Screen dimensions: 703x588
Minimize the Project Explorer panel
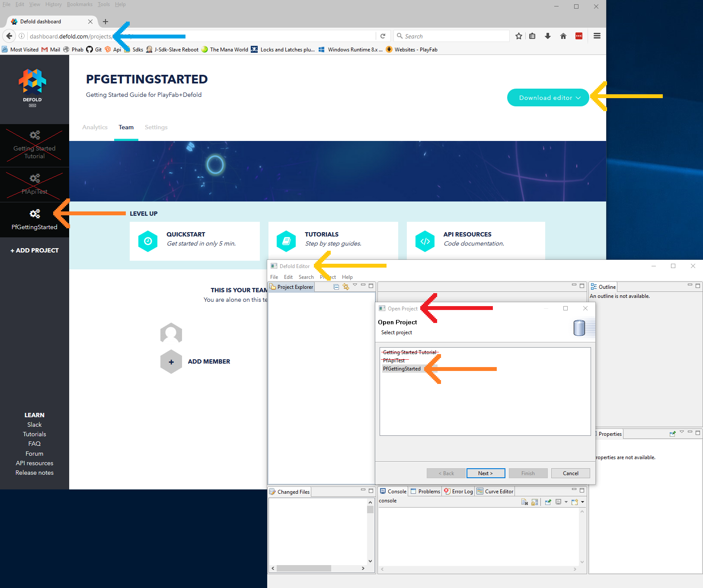[x=363, y=285]
